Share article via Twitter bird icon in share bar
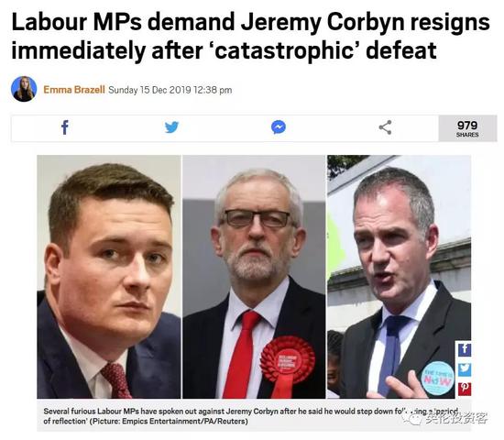 (x=171, y=127)
